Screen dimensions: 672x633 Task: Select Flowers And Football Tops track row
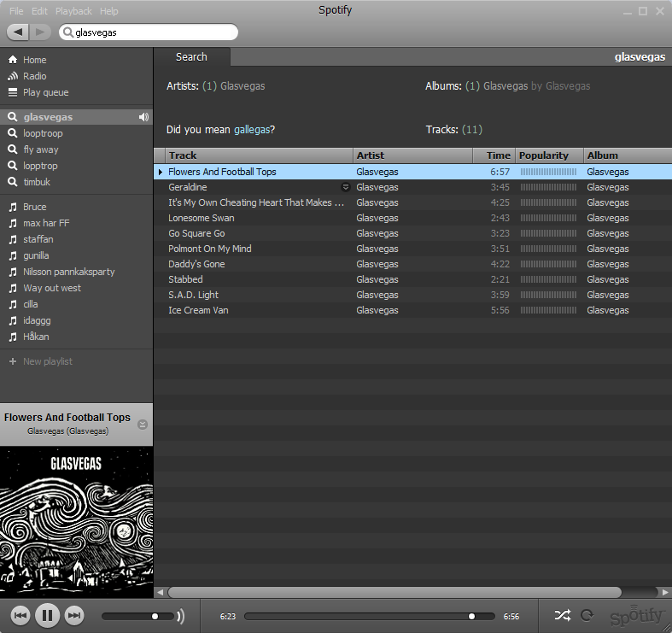click(x=412, y=172)
